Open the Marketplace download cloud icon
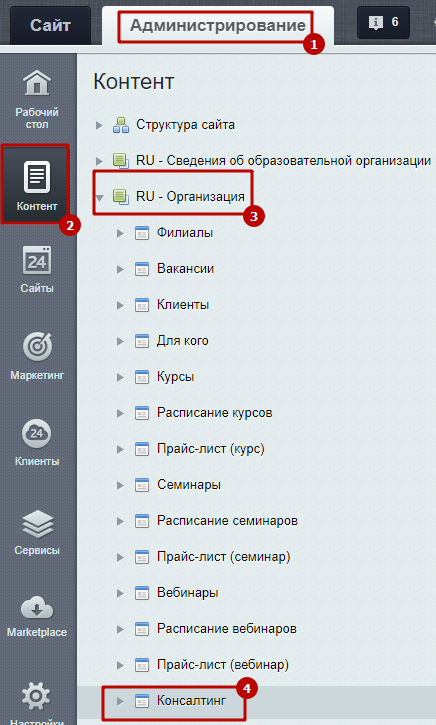 click(x=37, y=608)
